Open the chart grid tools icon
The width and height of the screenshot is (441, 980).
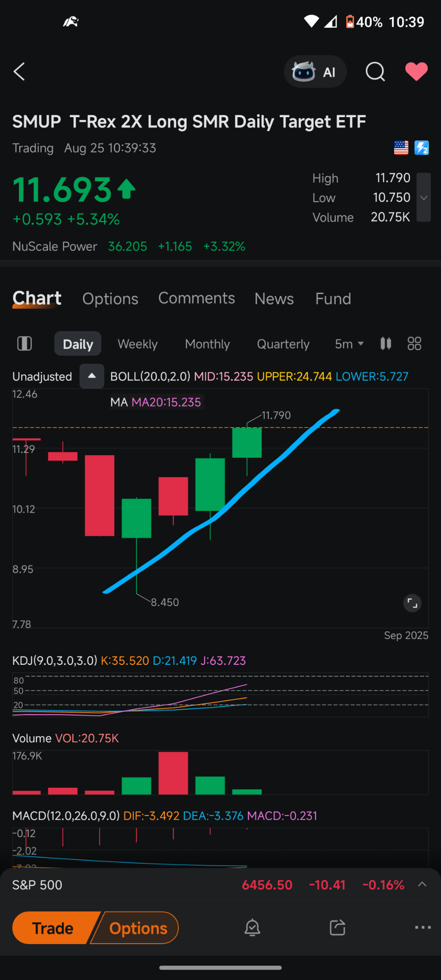point(414,343)
